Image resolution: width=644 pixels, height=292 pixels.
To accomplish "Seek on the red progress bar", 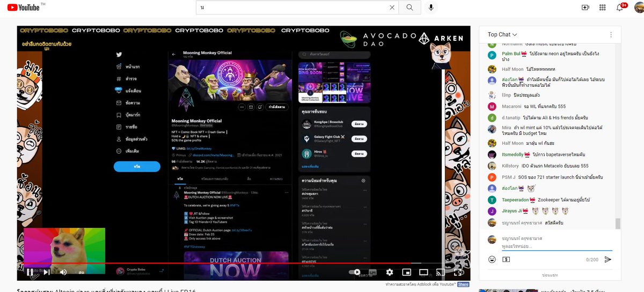I will pyautogui.click(x=243, y=263).
